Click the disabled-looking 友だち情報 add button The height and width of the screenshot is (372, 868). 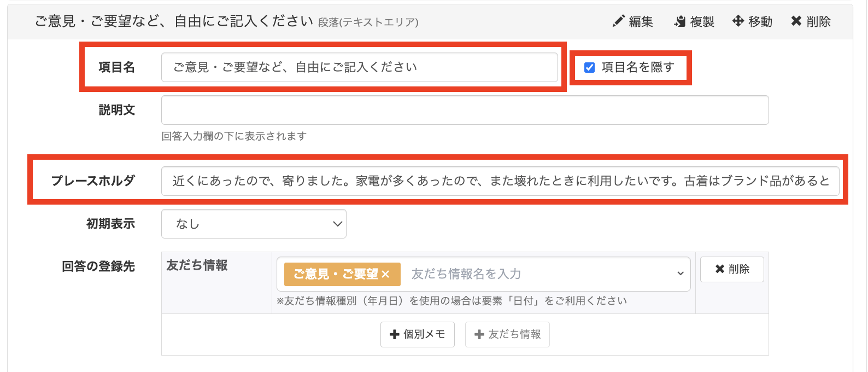pos(507,334)
